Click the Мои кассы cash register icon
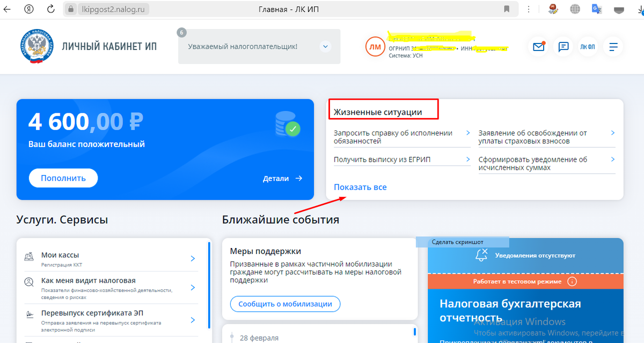The height and width of the screenshot is (343, 644). coord(30,258)
